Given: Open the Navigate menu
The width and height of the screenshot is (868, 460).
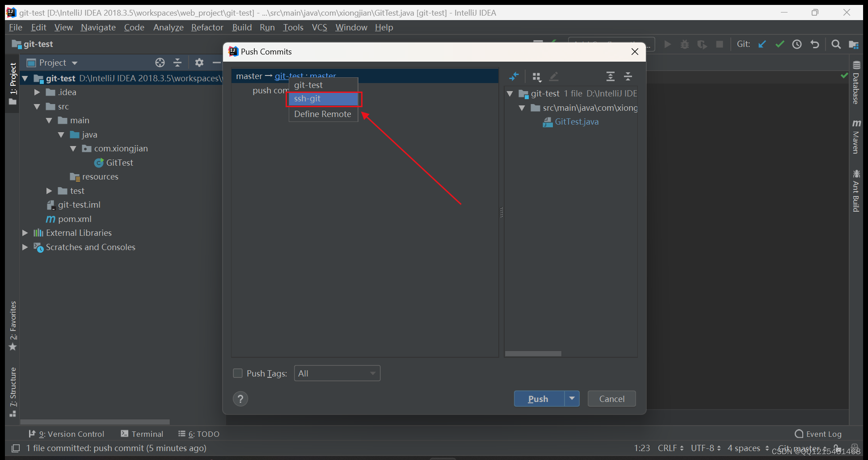Looking at the screenshot, I should [x=98, y=28].
